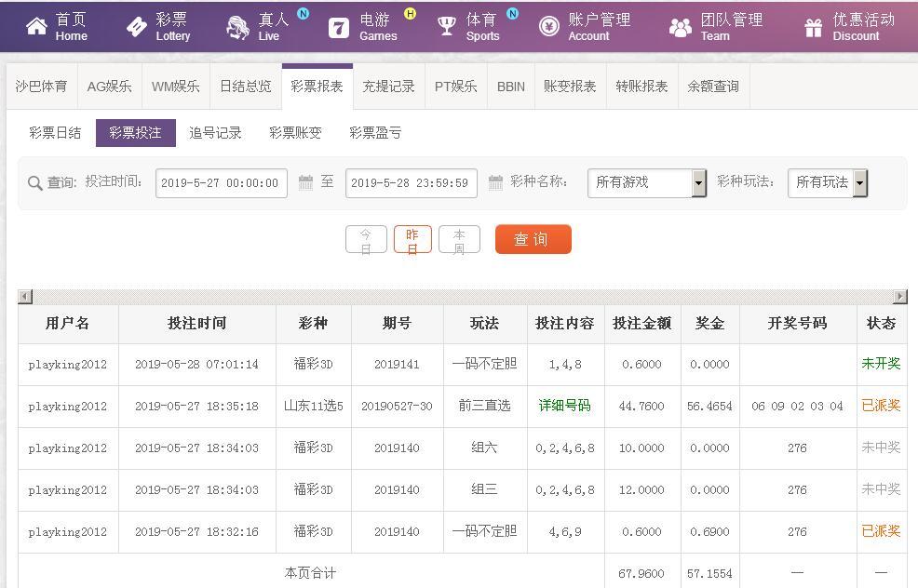Toggle the 昨日 quick date filter
The width and height of the screenshot is (918, 588).
(x=412, y=239)
